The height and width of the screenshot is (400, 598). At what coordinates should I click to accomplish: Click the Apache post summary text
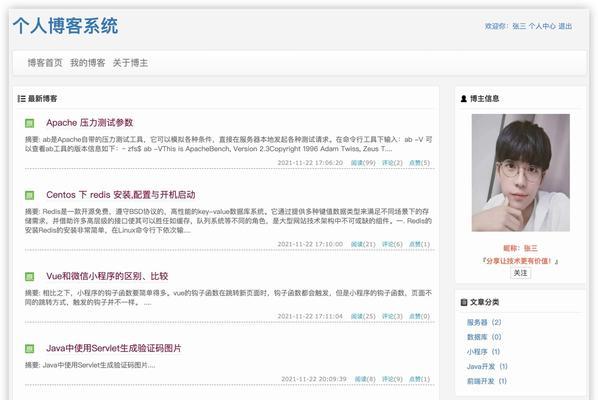(x=228, y=144)
